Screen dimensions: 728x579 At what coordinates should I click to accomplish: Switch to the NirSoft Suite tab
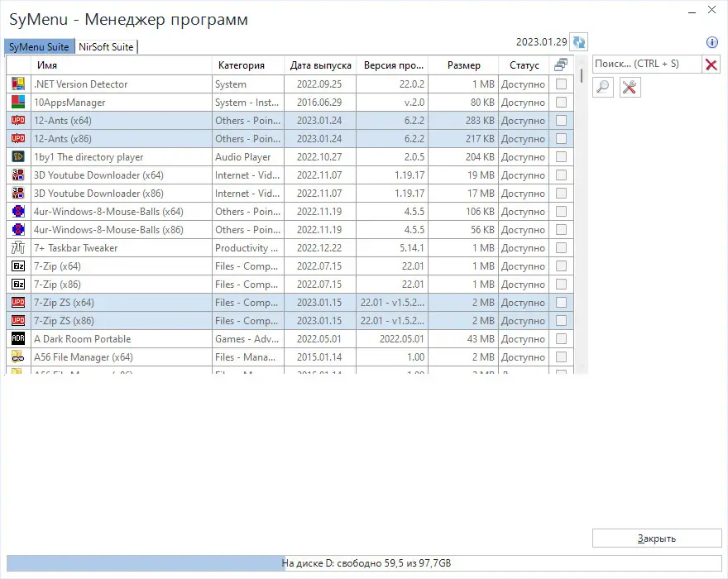(106, 47)
